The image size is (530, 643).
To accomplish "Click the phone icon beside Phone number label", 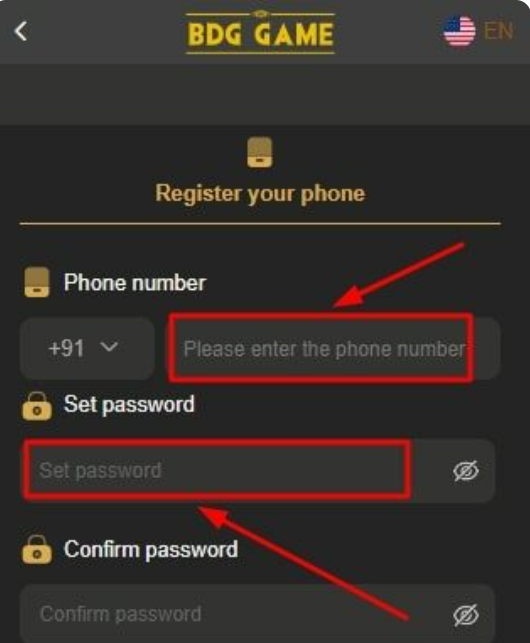I will point(37,282).
